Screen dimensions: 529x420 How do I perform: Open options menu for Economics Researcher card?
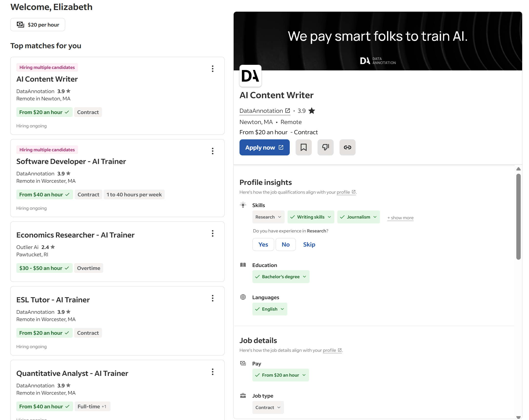pyautogui.click(x=212, y=233)
